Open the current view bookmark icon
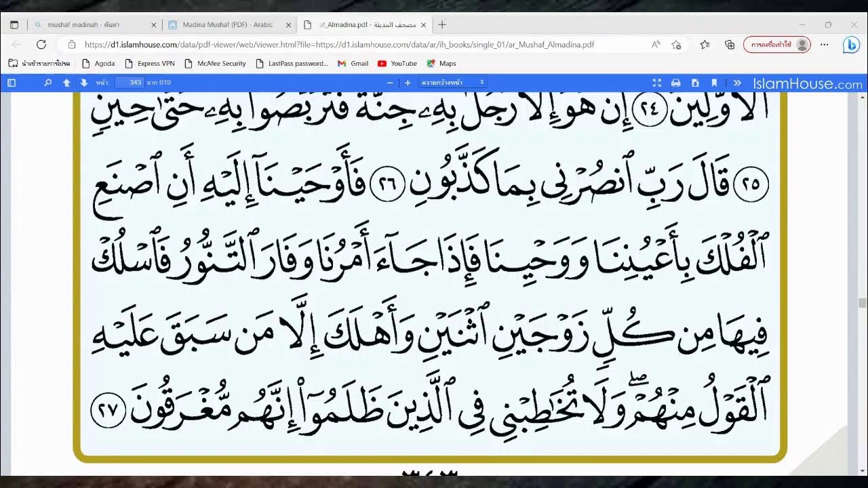 [715, 83]
